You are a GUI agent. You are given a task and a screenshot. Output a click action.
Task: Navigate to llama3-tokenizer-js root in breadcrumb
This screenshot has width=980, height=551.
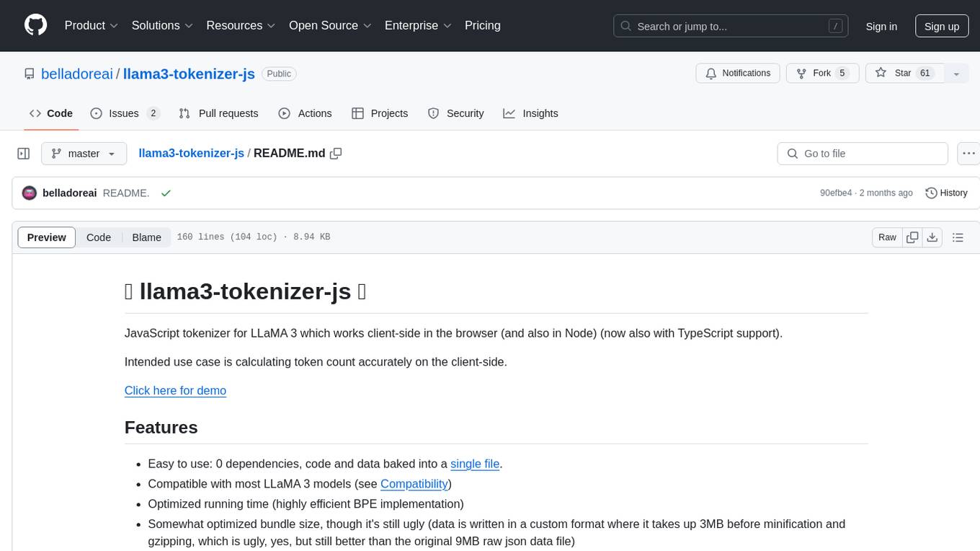coord(191,154)
